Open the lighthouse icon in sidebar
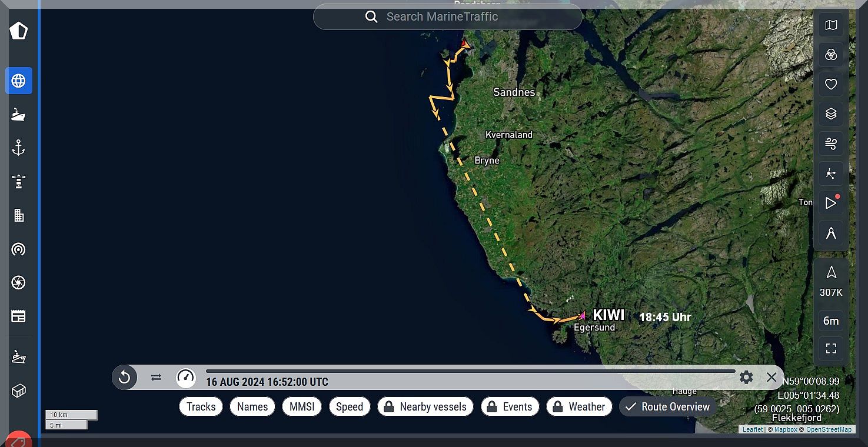The image size is (868, 447). (19, 181)
